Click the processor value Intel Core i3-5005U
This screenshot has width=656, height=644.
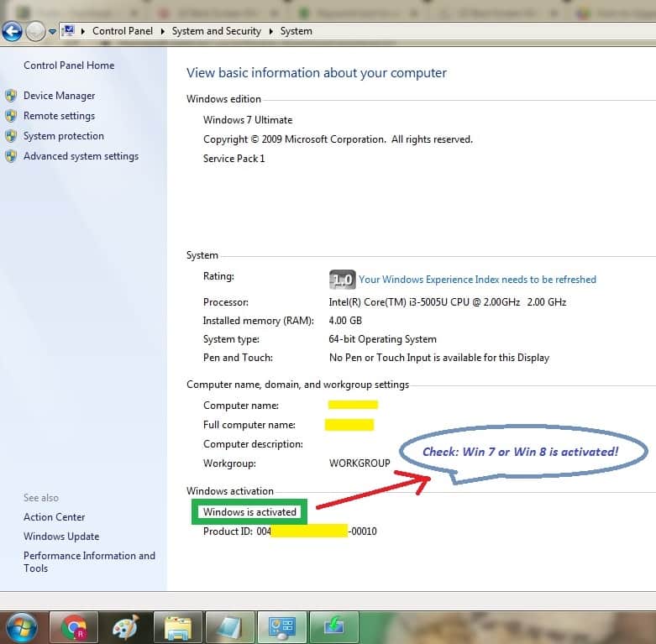447,302
